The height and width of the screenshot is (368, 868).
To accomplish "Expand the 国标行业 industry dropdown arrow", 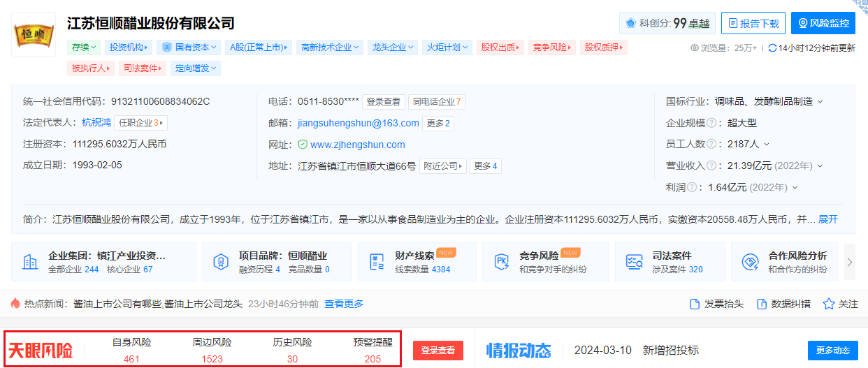I will 820,102.
